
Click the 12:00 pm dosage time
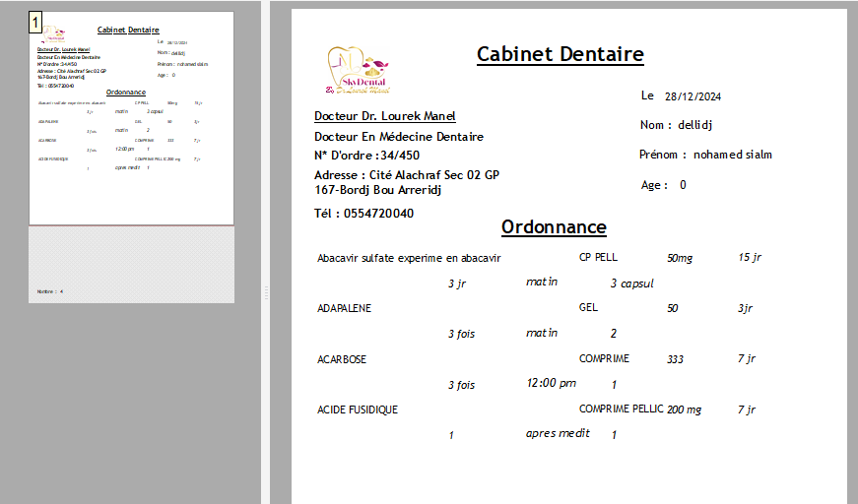pyautogui.click(x=551, y=383)
